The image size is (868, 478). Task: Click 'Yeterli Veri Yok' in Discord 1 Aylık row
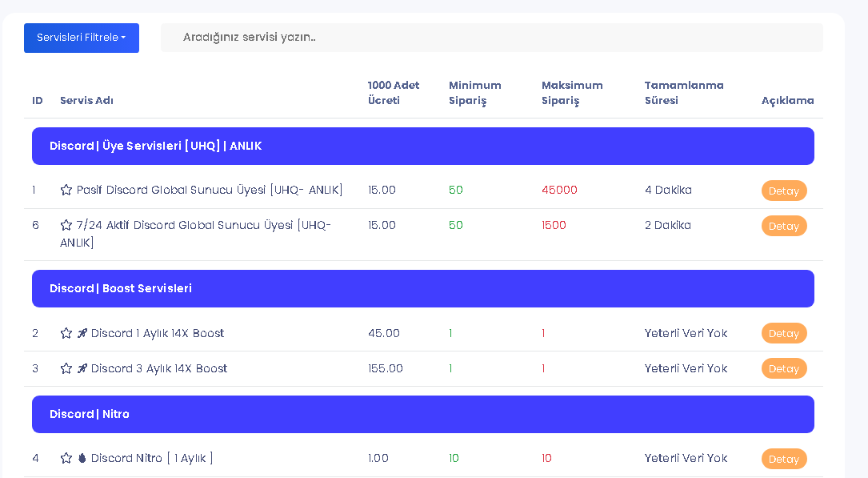(686, 333)
